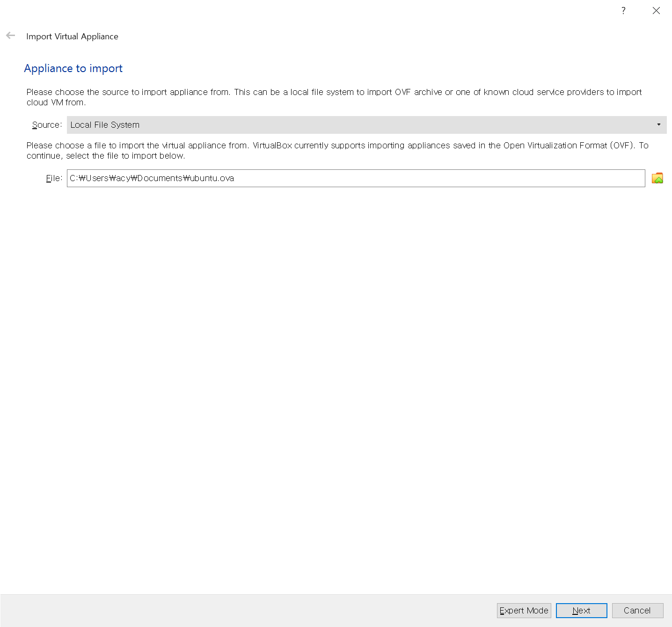Viewport: 672px width, 627px height.
Task: Click the folder icon to browse for file
Action: pyautogui.click(x=657, y=178)
